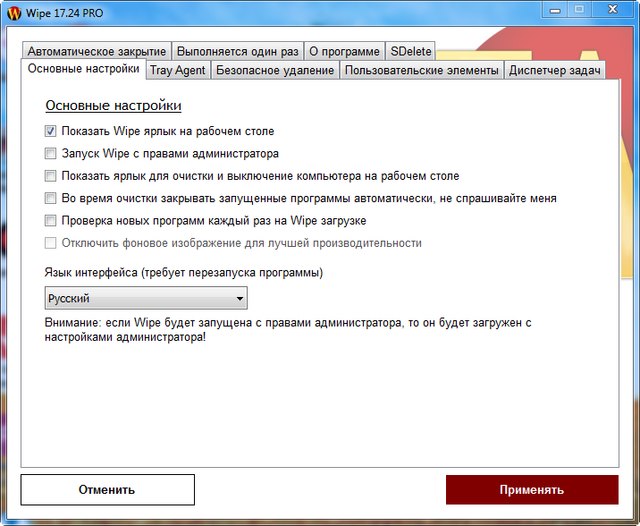Check 'Показать ярлык для очистки и выключение компьютера'
640x526 pixels.
point(51,176)
